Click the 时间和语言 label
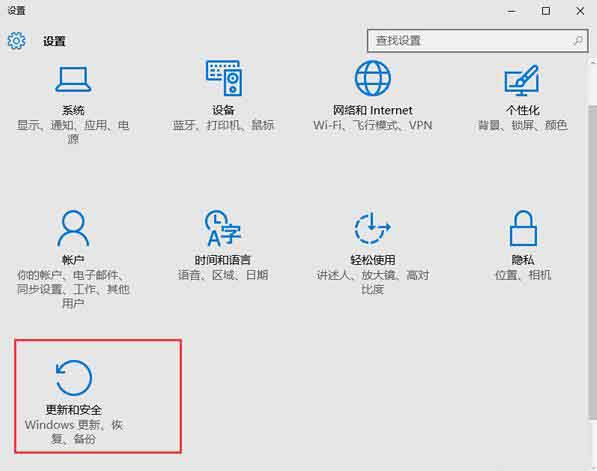Screen dimensions: 597x471 tap(223, 260)
